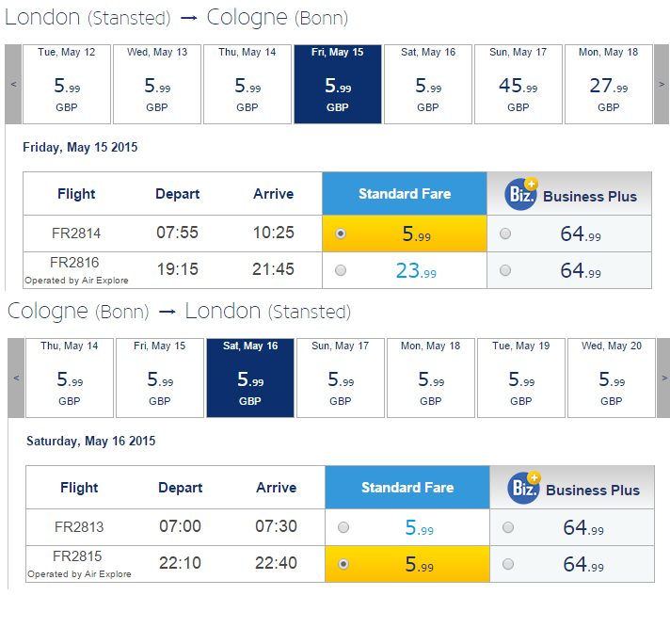Pick outbound Mon, May 18 fare 27.99
The image size is (670, 644).
609,84
